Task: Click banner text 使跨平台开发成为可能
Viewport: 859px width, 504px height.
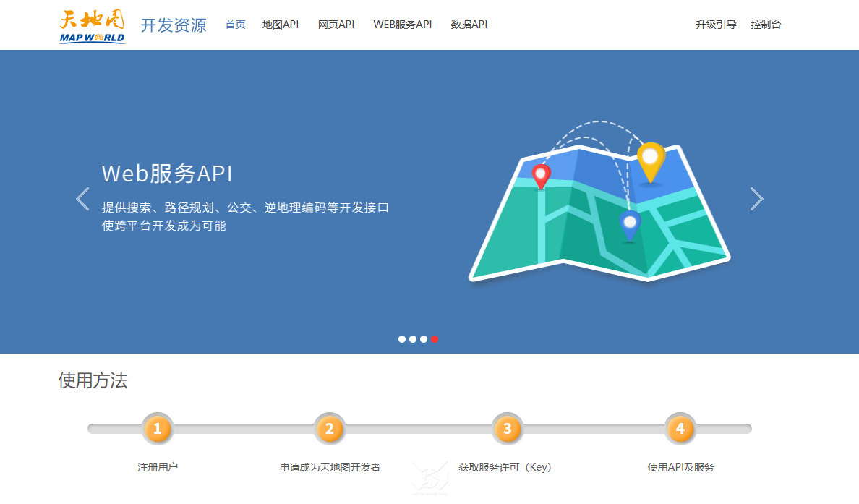Action: 164,226
